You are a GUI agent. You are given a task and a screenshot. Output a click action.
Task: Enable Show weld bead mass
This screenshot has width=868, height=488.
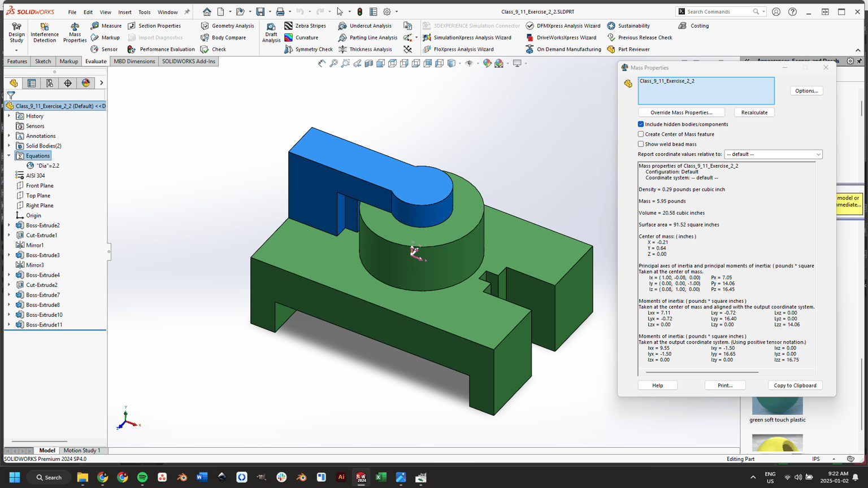641,144
